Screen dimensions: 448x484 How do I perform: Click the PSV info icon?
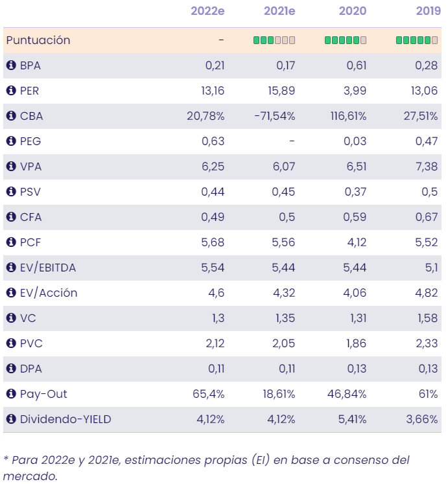click(10, 192)
